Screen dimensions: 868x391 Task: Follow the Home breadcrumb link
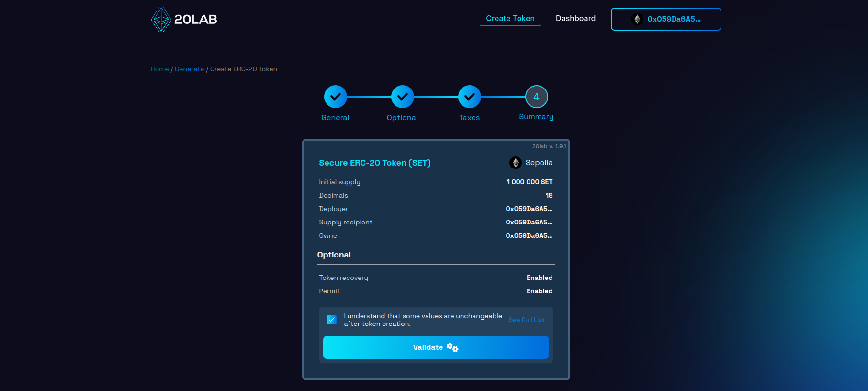pos(159,69)
